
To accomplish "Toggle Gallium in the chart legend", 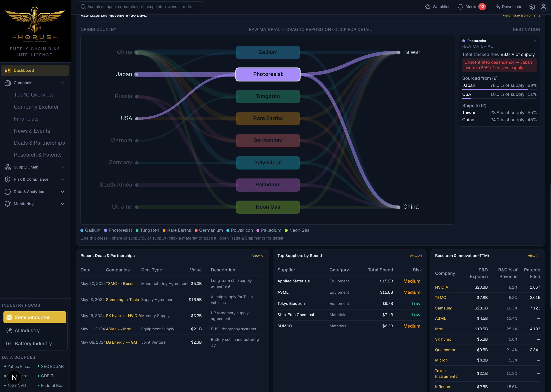I will pyautogui.click(x=91, y=230).
